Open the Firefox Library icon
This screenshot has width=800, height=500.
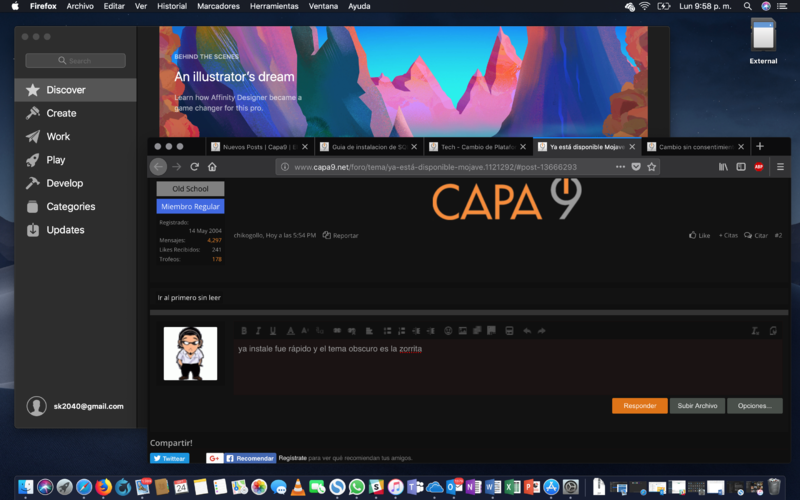723,167
